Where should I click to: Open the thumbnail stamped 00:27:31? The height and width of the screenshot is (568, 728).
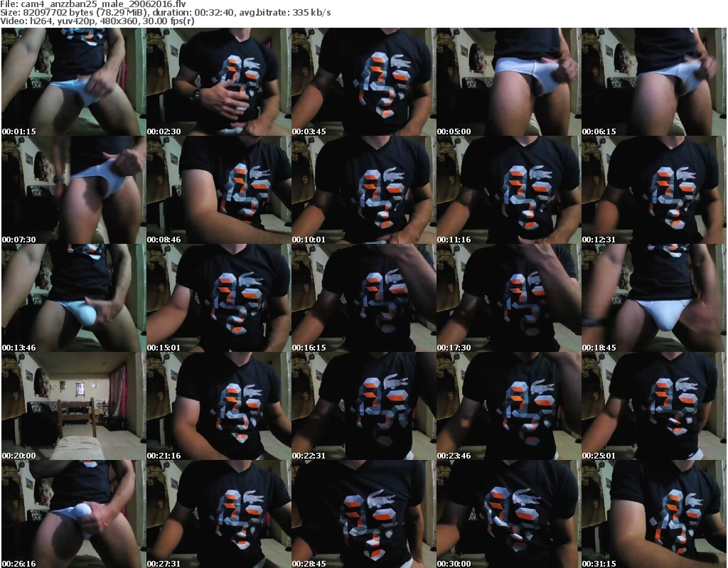[x=219, y=514]
